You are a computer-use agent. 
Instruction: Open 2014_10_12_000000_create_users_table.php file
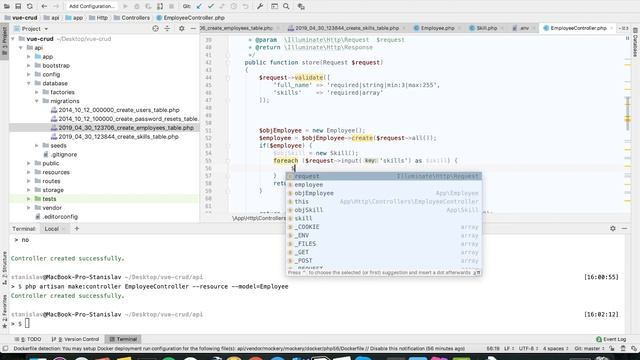click(x=118, y=110)
